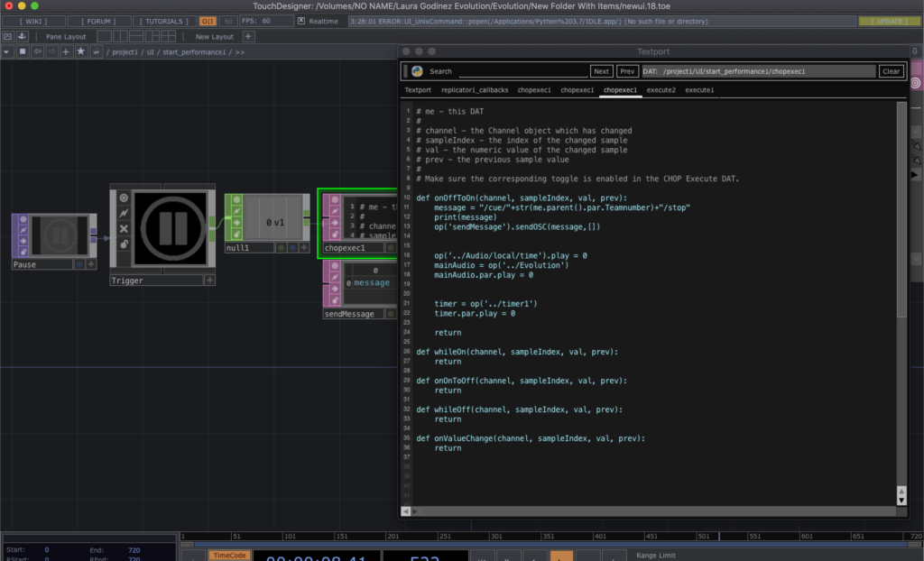Screen dimensions: 924x561
Task: Switch to the Textport tab
Action: coord(418,90)
